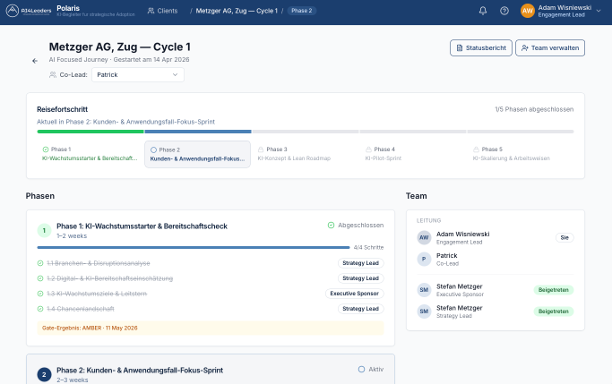Screen dimensions: 612x384
Task: Select Phase 1 step in journey progress
Action: (x=90, y=154)
